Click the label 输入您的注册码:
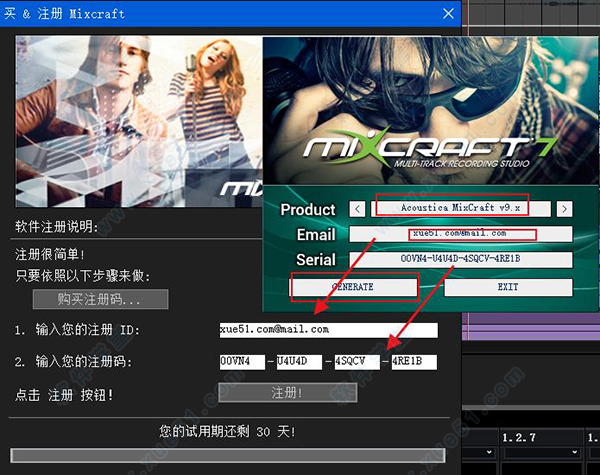Image resolution: width=600 pixels, height=475 pixels. pos(83,361)
